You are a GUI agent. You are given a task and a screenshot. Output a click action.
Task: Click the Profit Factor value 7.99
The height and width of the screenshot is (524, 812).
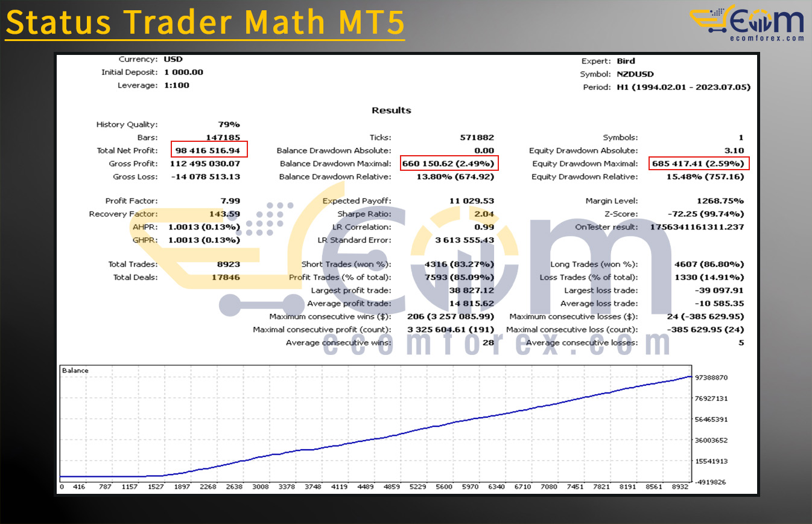[230, 201]
